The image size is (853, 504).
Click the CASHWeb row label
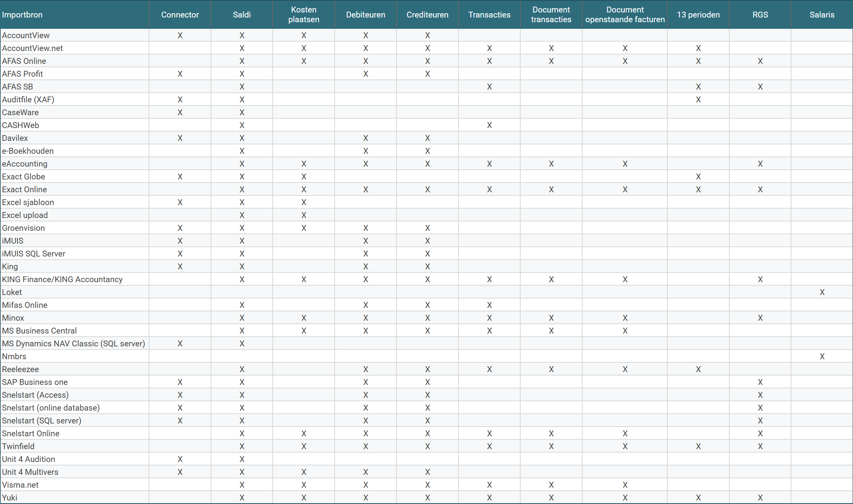[21, 125]
